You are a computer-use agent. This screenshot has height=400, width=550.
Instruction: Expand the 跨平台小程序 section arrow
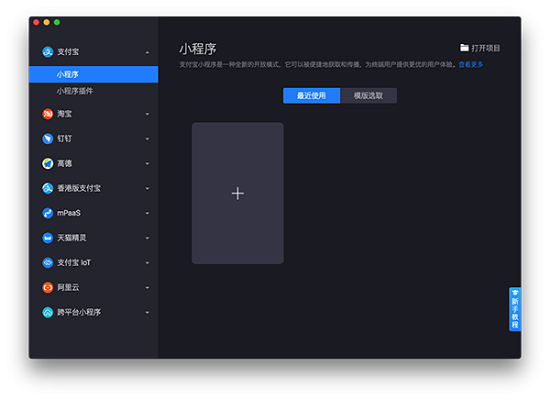click(147, 313)
